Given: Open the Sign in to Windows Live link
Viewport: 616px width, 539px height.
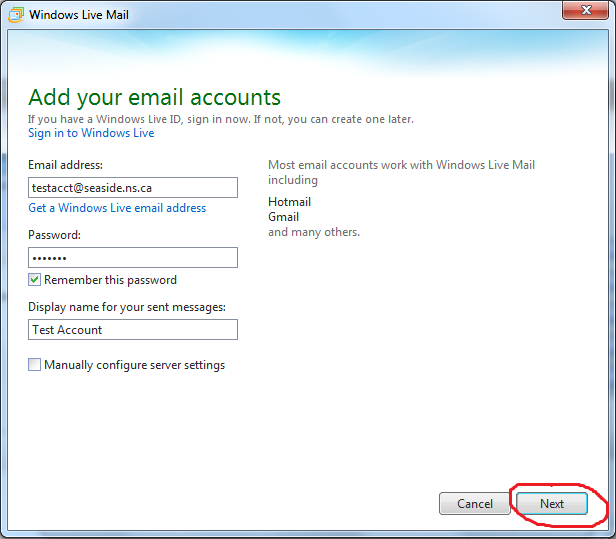Looking at the screenshot, I should (91, 133).
